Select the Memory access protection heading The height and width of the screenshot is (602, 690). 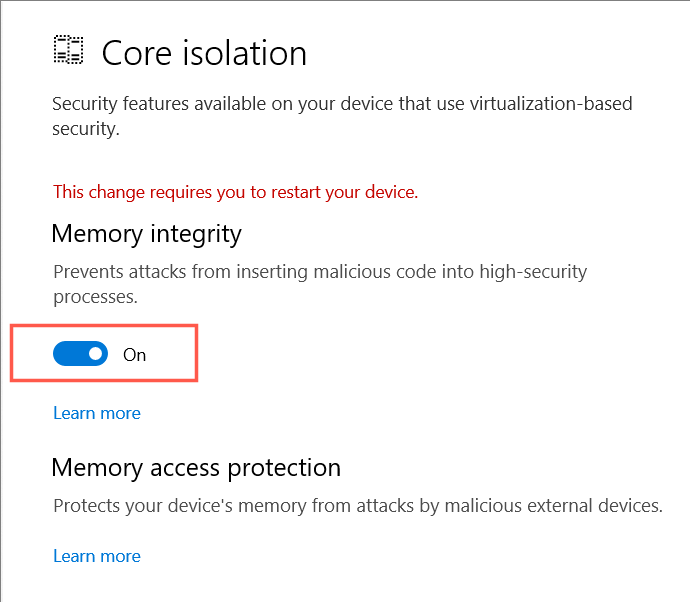196,467
